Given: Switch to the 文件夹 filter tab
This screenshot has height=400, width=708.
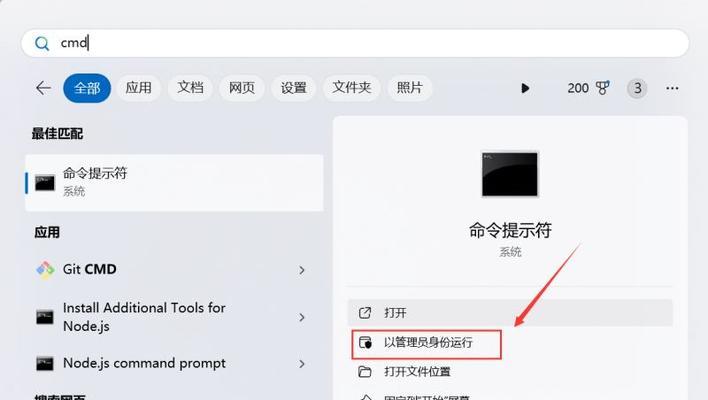Looking at the screenshot, I should point(351,88).
